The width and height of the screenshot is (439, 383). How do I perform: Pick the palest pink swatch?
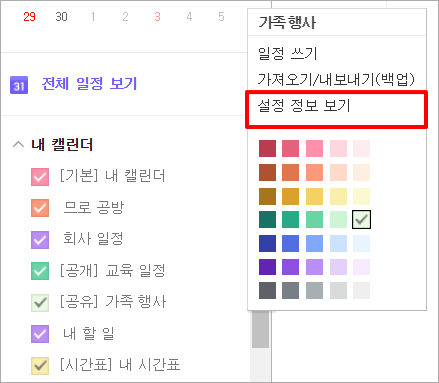pos(361,148)
